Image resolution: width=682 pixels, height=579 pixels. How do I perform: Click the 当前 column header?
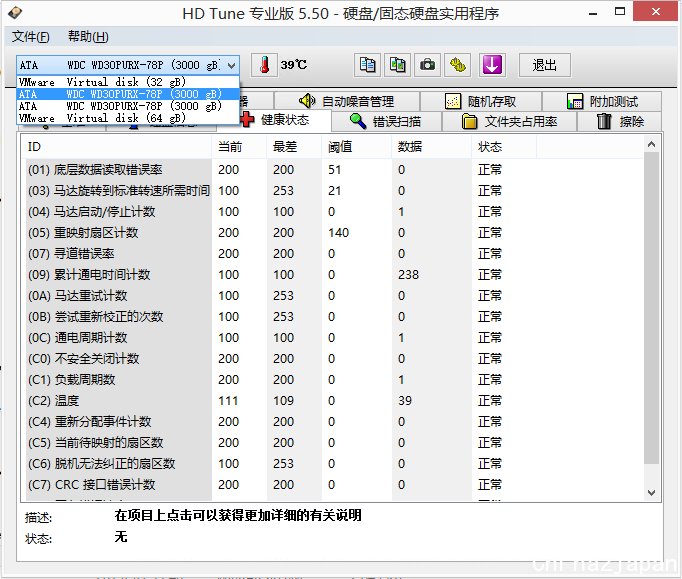point(238,147)
